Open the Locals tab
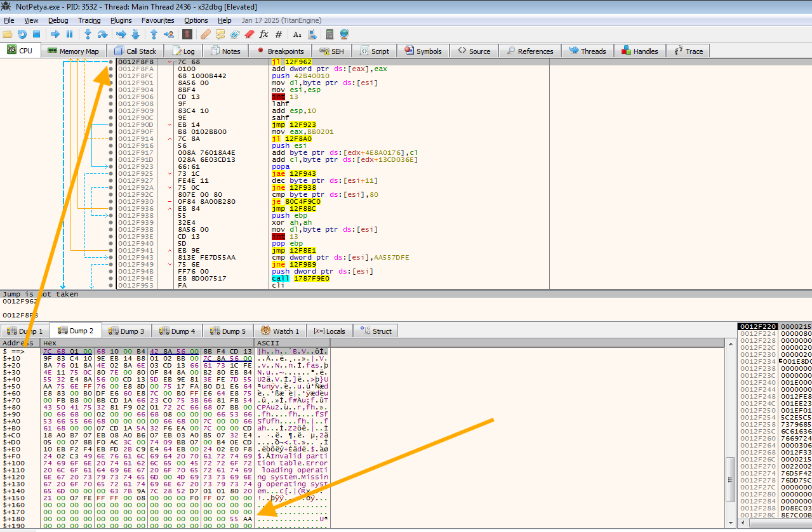 coord(329,331)
